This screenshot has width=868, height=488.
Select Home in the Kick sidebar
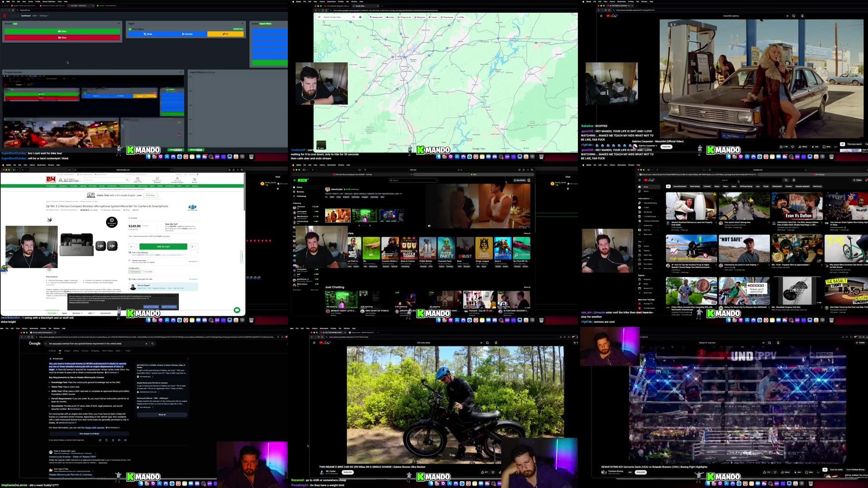click(300, 187)
